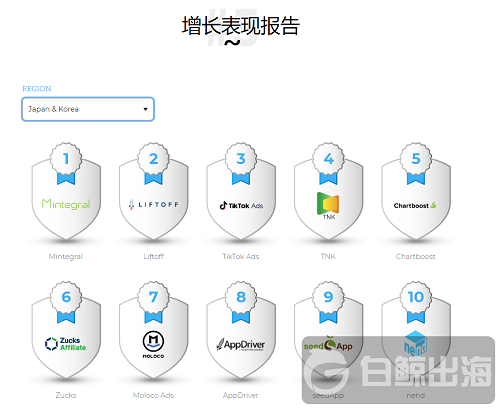The image size is (500, 409).
Task: Select the TikTok Ads logo badge
Action: [241, 205]
